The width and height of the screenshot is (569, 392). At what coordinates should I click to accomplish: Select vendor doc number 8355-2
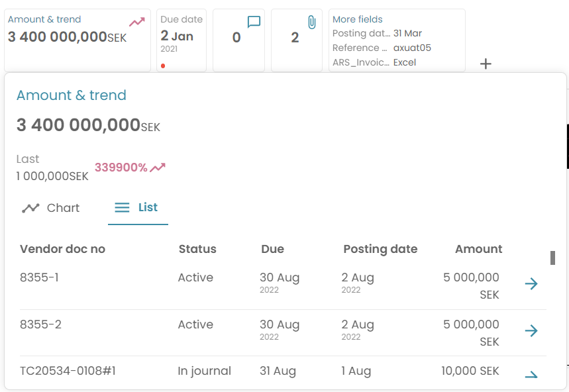(x=40, y=324)
